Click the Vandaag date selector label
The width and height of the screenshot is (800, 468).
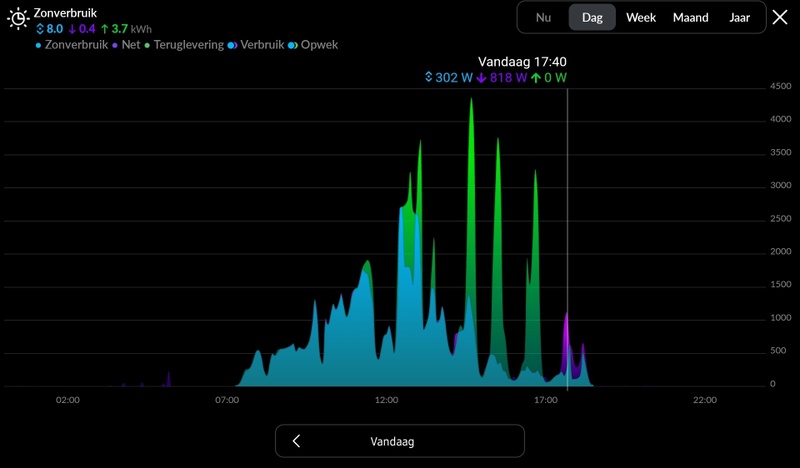tap(392, 441)
